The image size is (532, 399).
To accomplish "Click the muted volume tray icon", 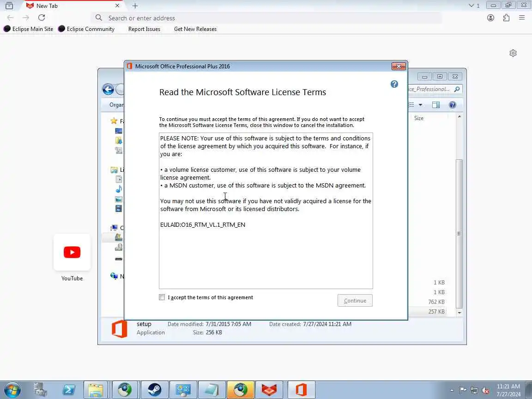I will (485, 391).
